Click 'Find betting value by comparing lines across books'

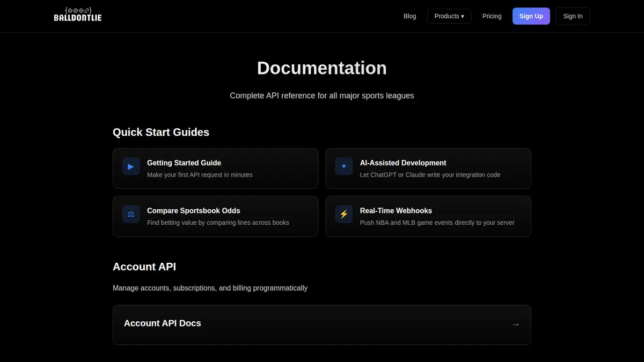(218, 223)
